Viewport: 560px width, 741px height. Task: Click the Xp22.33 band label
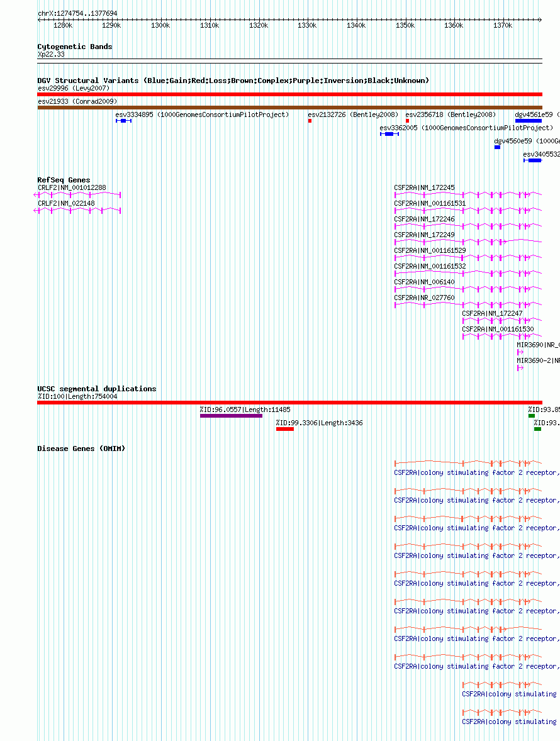tap(51, 54)
